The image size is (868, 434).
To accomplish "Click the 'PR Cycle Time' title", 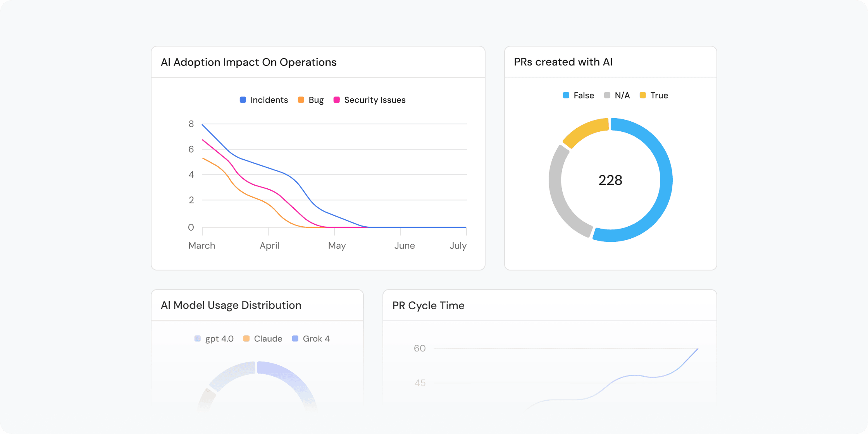I will coord(429,306).
